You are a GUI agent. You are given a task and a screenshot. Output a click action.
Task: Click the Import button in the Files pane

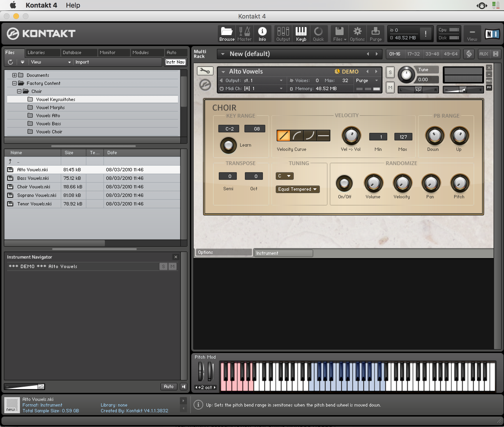click(x=82, y=62)
